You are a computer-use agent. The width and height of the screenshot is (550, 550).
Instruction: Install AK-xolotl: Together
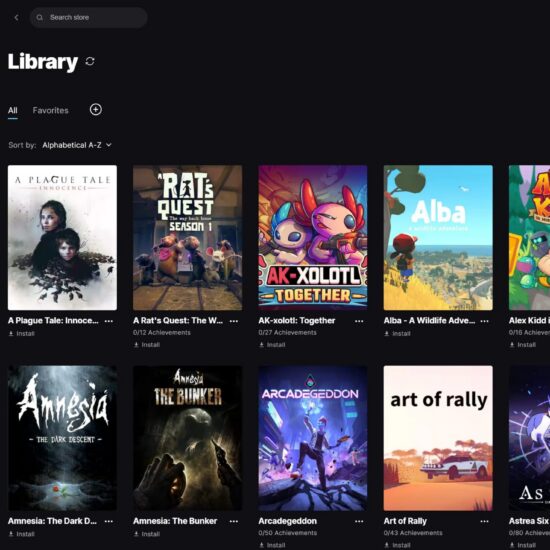pyautogui.click(x=272, y=345)
